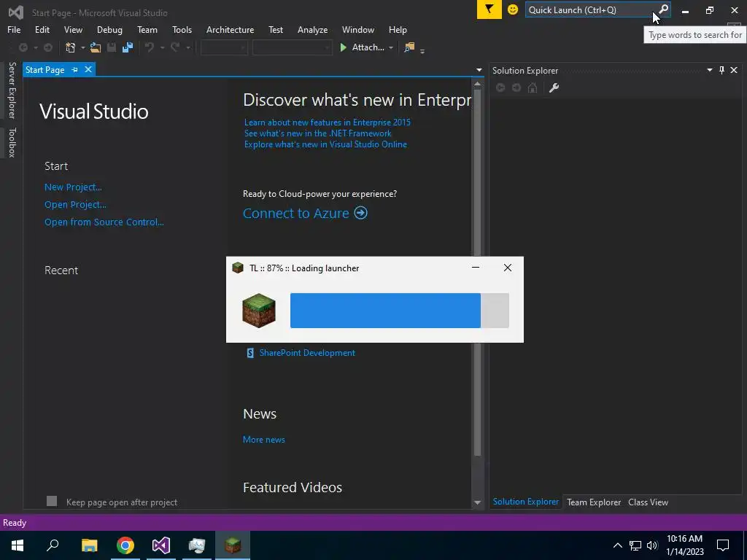
Task: Close the Solution Explorer panel
Action: point(734,70)
